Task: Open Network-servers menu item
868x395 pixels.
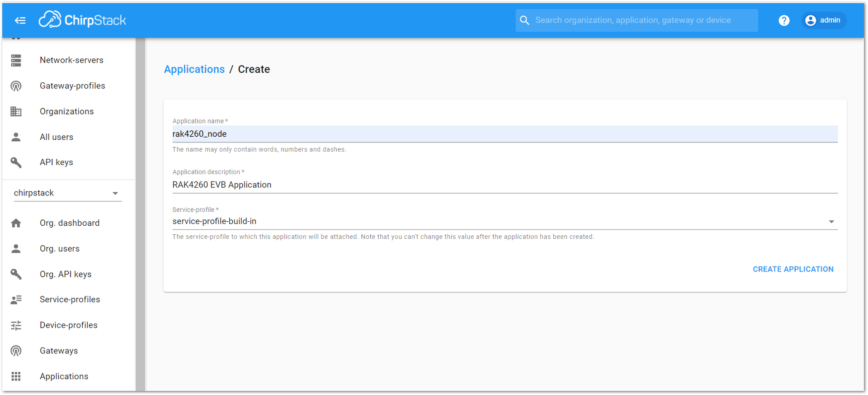Action: (x=69, y=60)
